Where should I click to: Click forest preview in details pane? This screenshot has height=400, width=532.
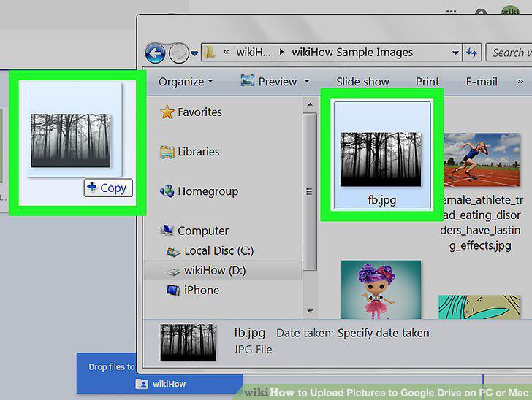pos(189,342)
